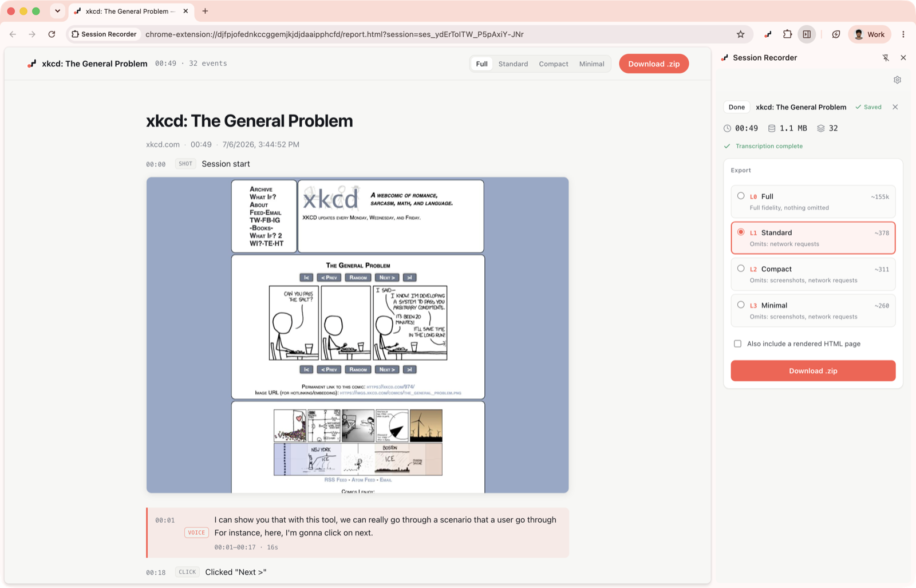Switch report view to Standard
The width and height of the screenshot is (916, 588).
click(x=513, y=64)
